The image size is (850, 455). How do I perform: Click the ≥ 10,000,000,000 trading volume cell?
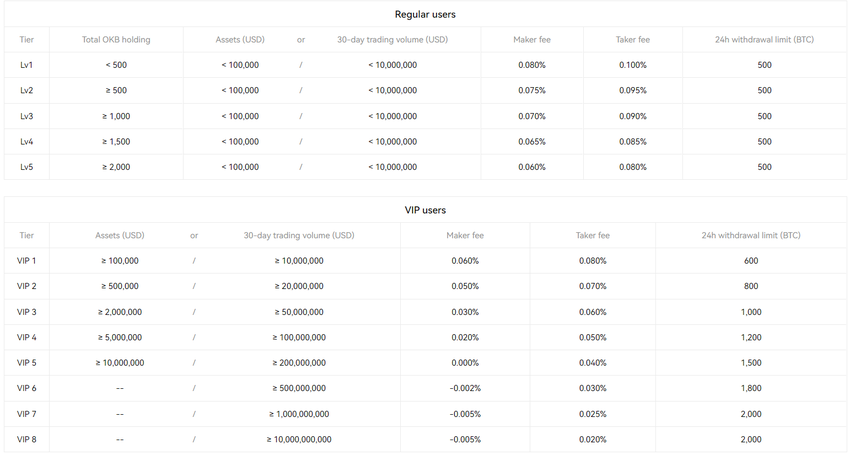click(x=299, y=439)
